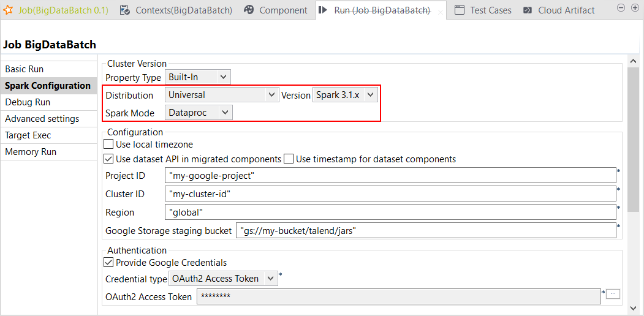
Task: Open the Distribution dropdown
Action: point(222,95)
